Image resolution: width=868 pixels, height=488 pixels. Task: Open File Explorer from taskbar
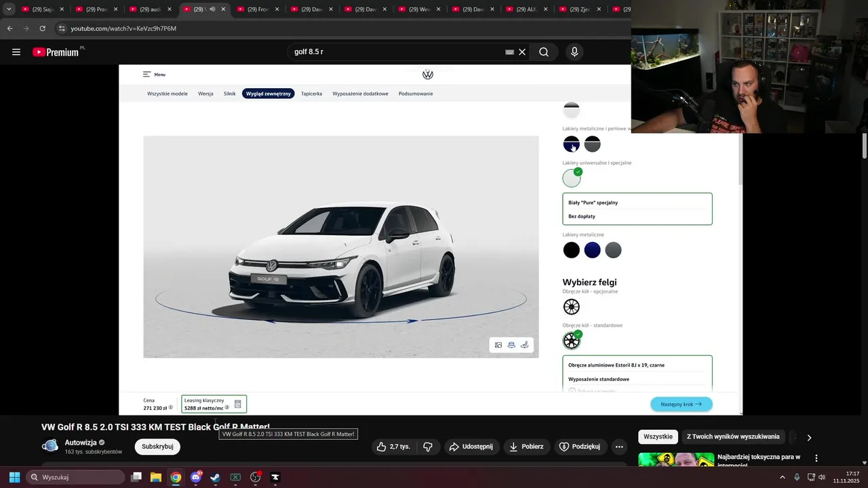click(155, 477)
